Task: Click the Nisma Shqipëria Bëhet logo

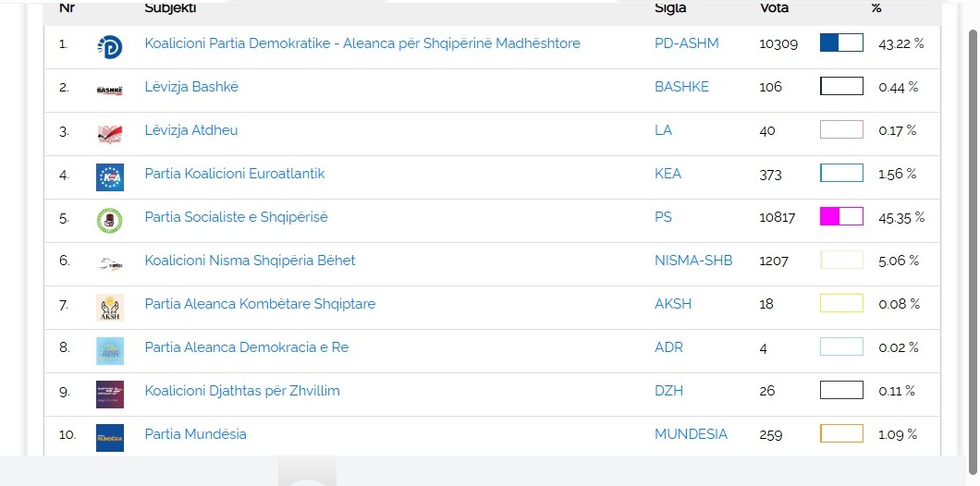Action: click(x=110, y=264)
